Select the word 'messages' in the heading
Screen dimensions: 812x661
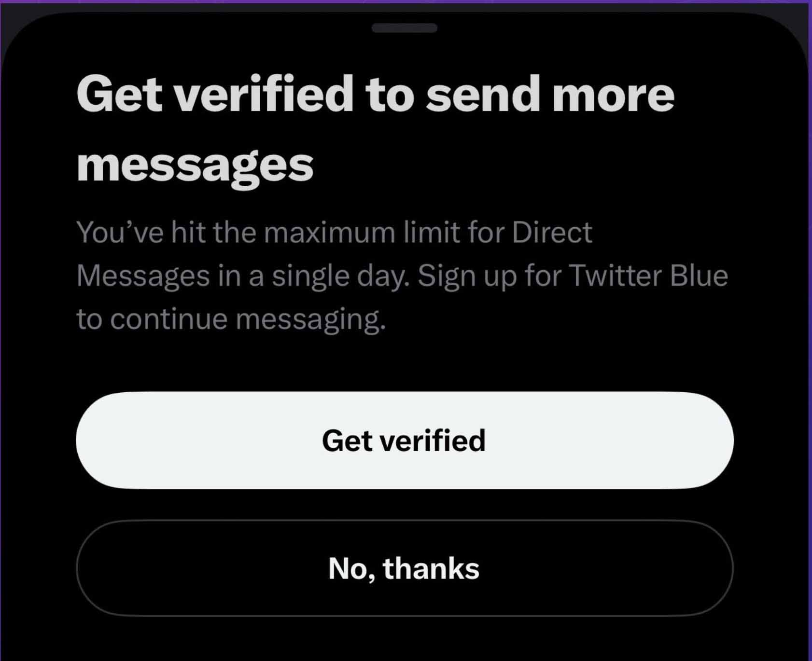click(195, 165)
